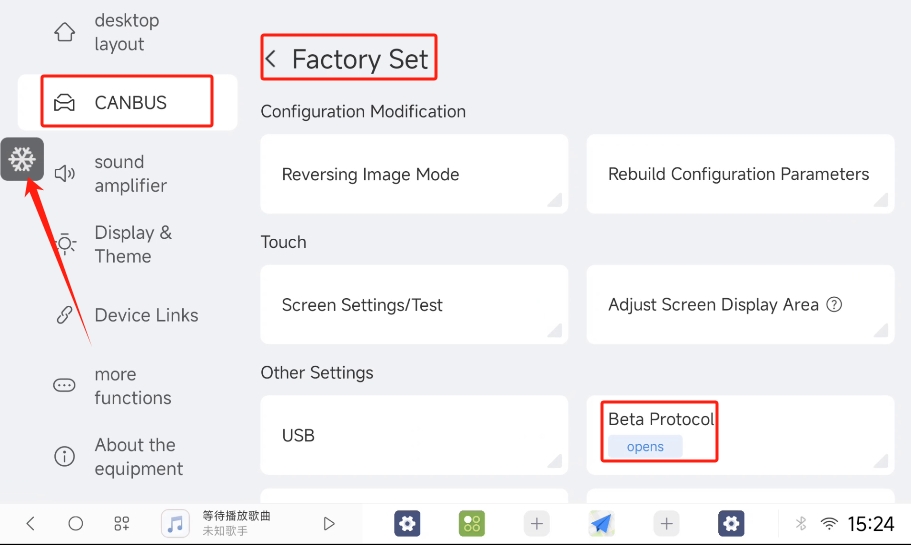Tap the help icon beside Adjust Screen Display Area
This screenshot has width=911, height=545.
[x=834, y=304]
